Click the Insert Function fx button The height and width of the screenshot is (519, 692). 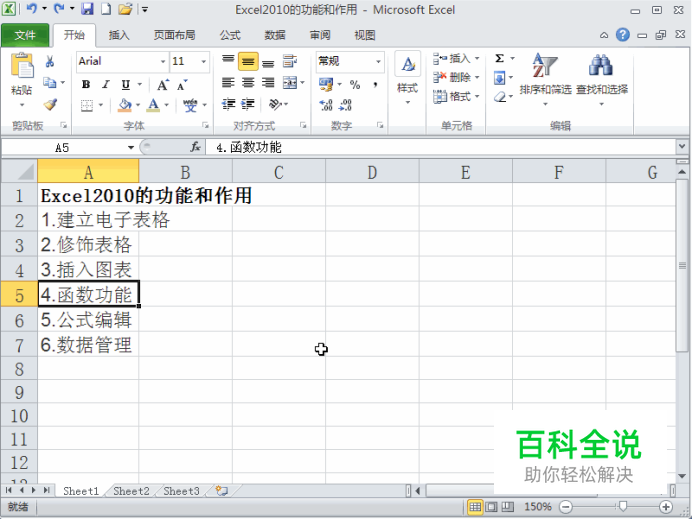pos(196,147)
